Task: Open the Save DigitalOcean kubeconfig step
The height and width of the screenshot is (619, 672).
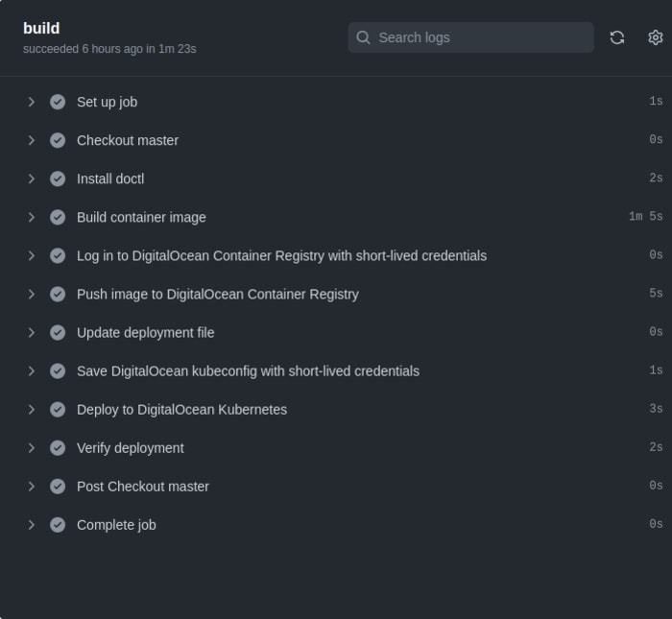Action: [x=248, y=370]
